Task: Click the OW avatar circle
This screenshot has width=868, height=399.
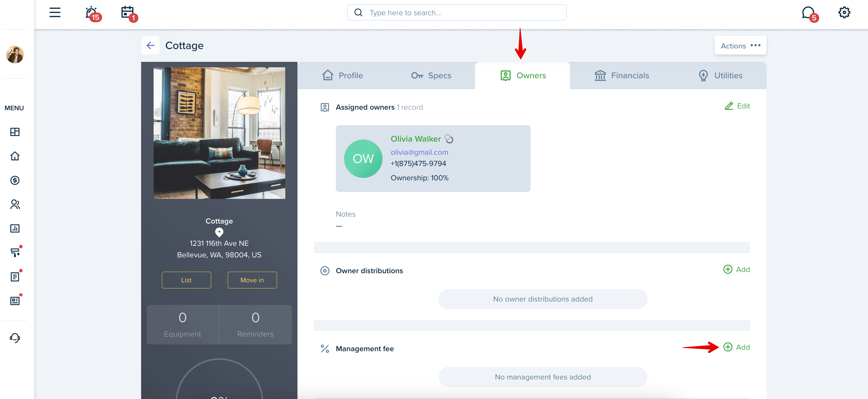Action: 363,159
